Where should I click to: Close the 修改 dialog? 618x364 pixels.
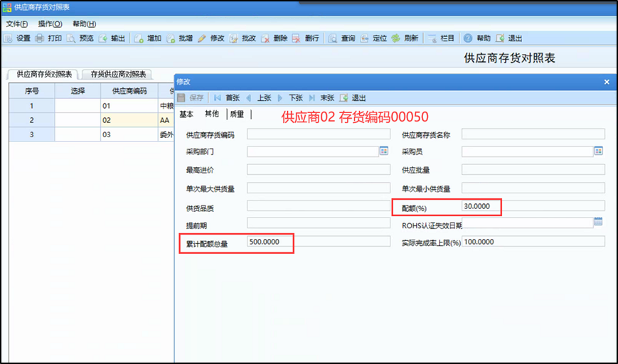[x=607, y=82]
